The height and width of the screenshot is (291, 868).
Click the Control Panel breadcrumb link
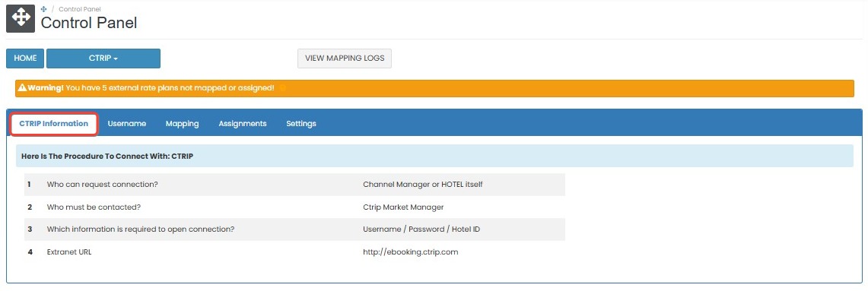coord(80,9)
